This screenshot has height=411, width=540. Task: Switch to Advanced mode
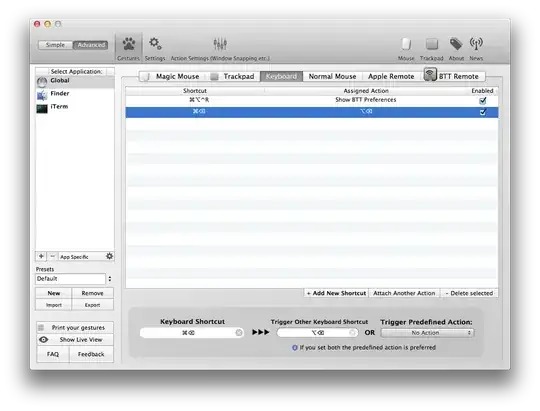[91, 45]
